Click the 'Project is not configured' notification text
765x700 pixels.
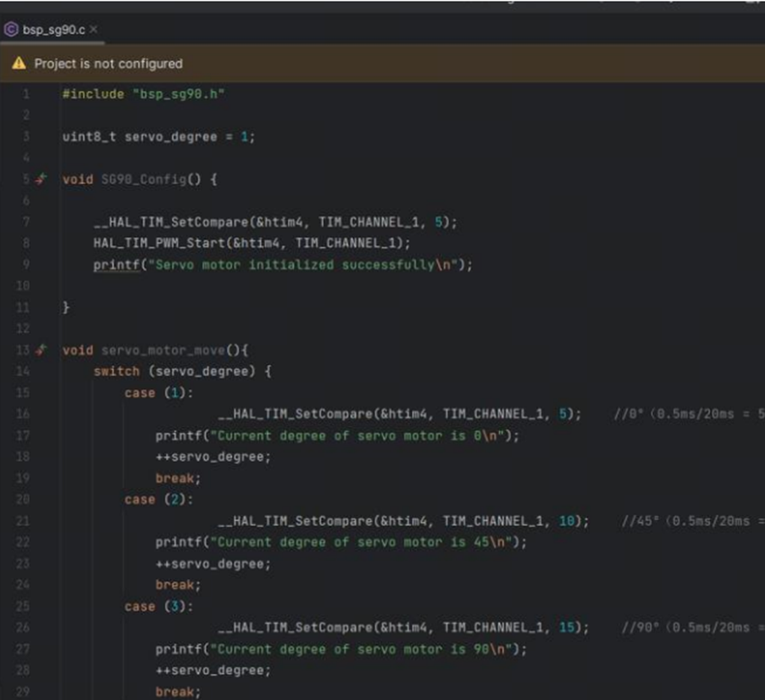pos(108,64)
